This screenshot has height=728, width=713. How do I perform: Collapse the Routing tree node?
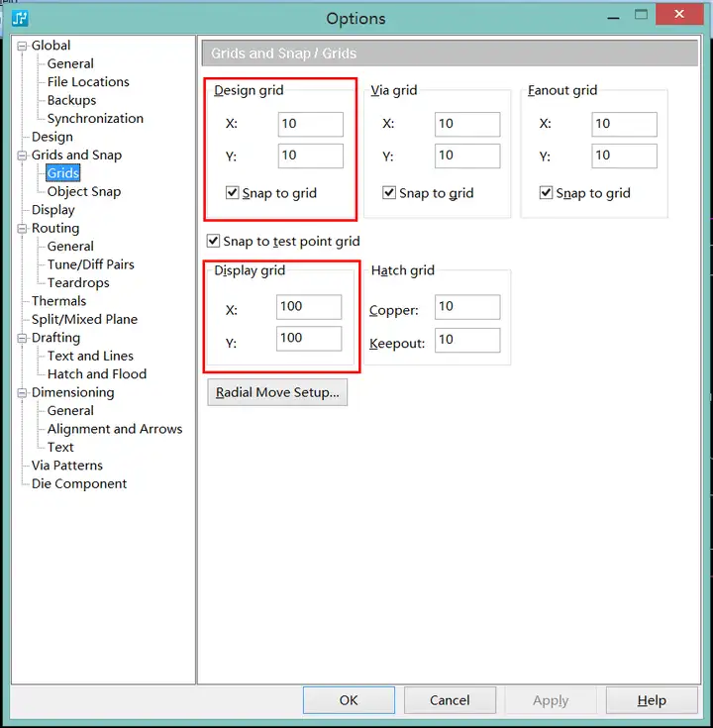pyautogui.click(x=22, y=229)
